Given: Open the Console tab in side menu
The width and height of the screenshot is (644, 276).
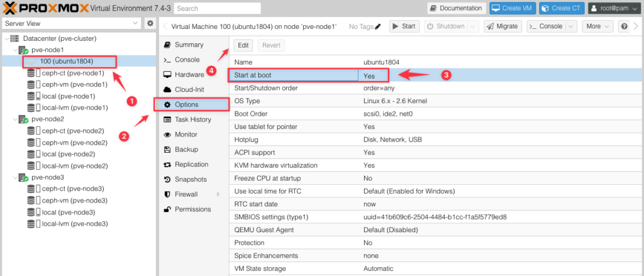Looking at the screenshot, I should pyautogui.click(x=192, y=60).
